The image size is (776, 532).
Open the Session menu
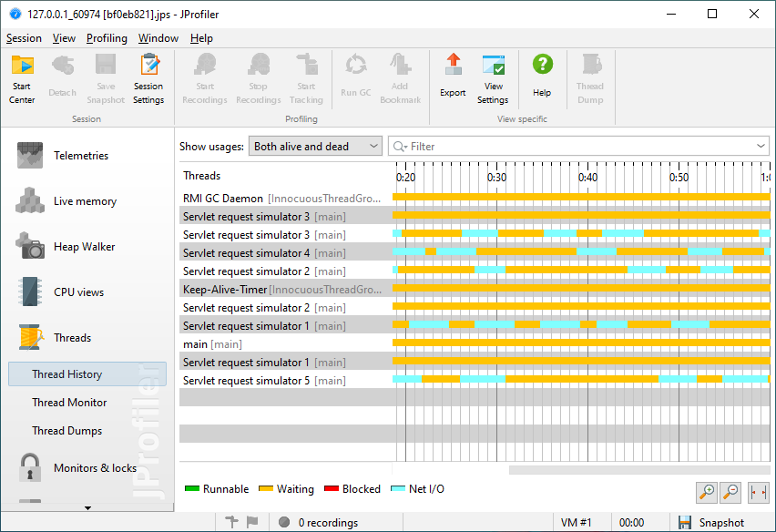24,38
